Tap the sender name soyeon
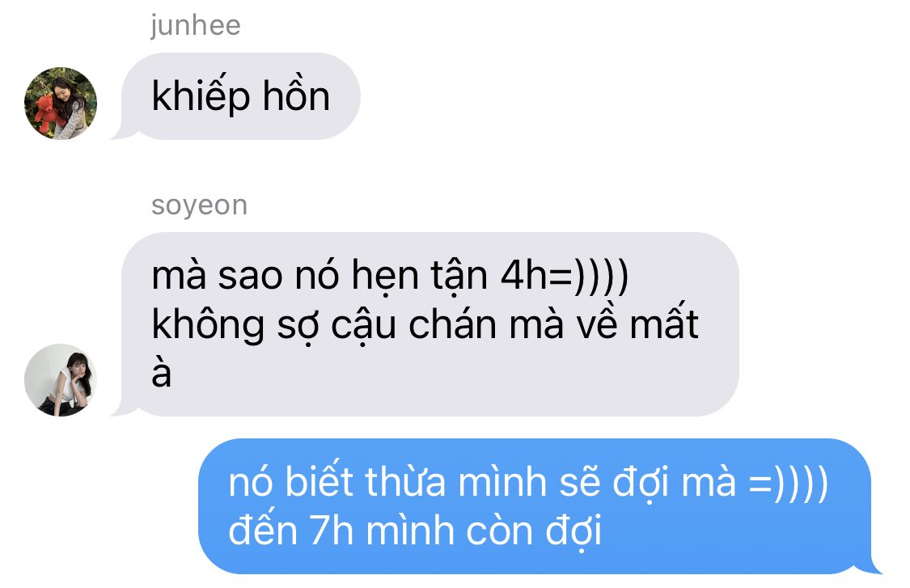910x588 pixels. (199, 205)
